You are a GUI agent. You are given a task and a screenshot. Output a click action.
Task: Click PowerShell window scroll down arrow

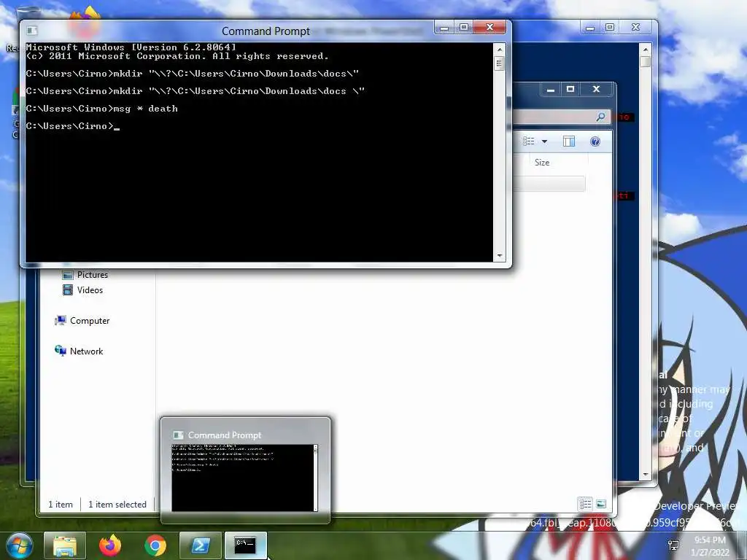(646, 475)
